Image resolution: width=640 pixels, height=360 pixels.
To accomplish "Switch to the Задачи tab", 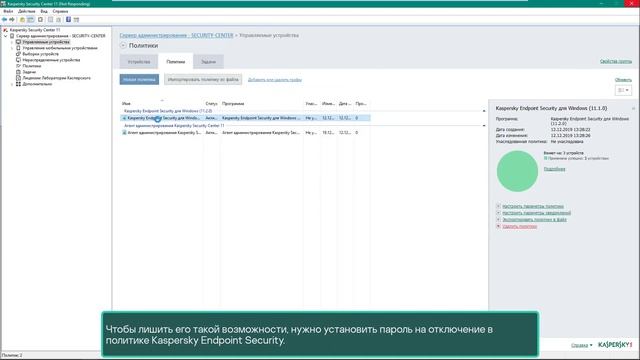I will pyautogui.click(x=208, y=62).
